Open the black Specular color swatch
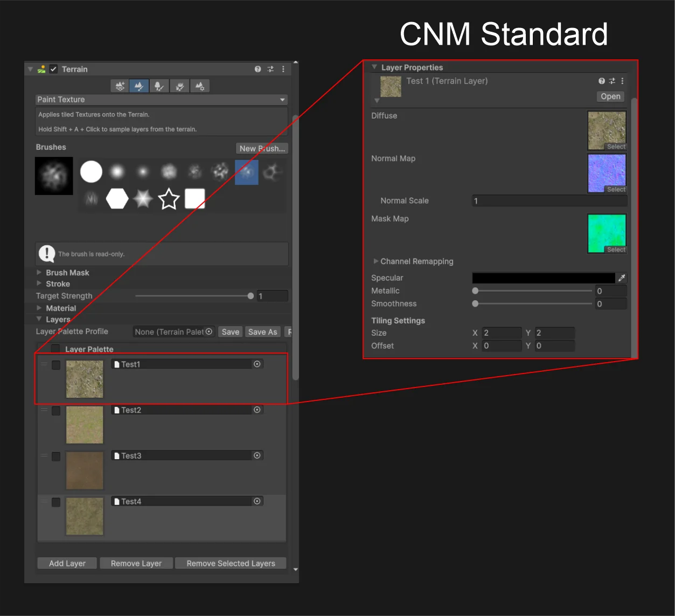The height and width of the screenshot is (616, 675). [544, 278]
